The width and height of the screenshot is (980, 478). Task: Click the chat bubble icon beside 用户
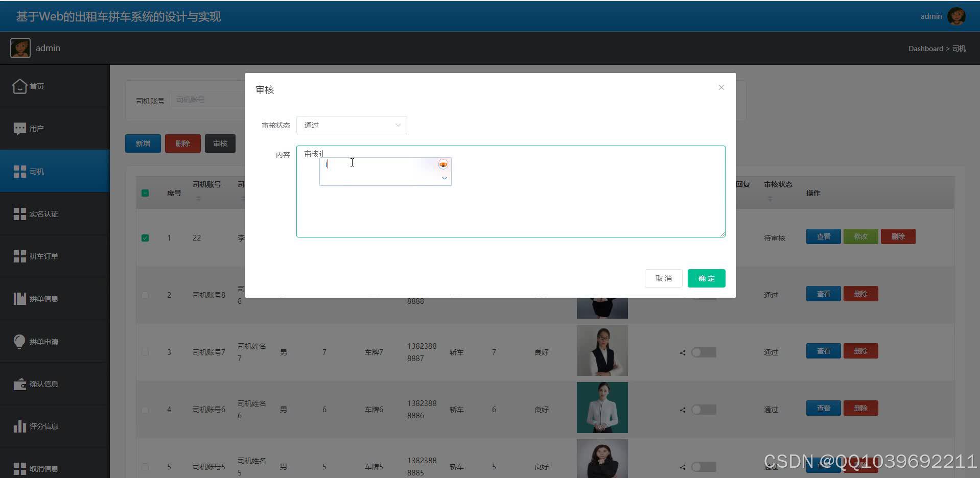pyautogui.click(x=19, y=129)
